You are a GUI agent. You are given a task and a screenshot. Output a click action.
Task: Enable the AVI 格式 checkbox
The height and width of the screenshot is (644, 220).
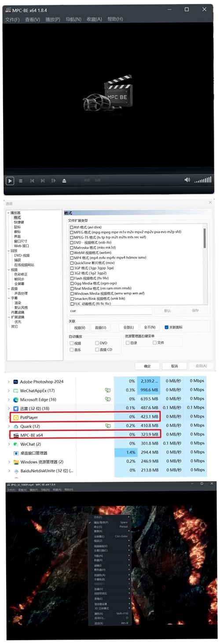[x=72, y=227]
